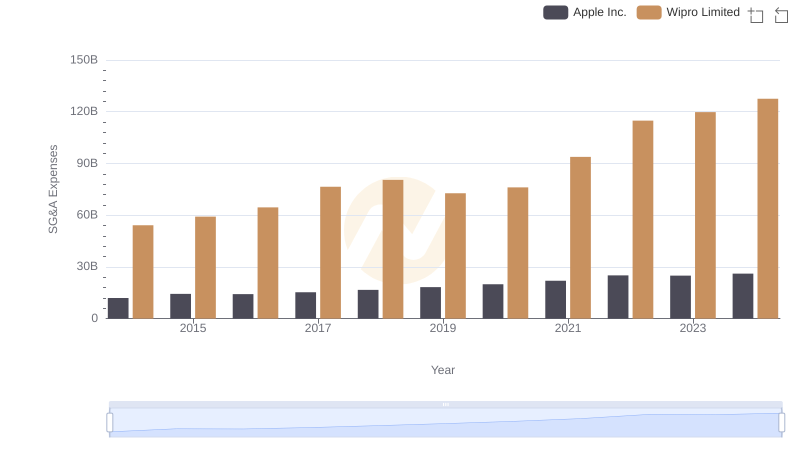Click the tallest Wipro Limited bar for 2024

768,209
